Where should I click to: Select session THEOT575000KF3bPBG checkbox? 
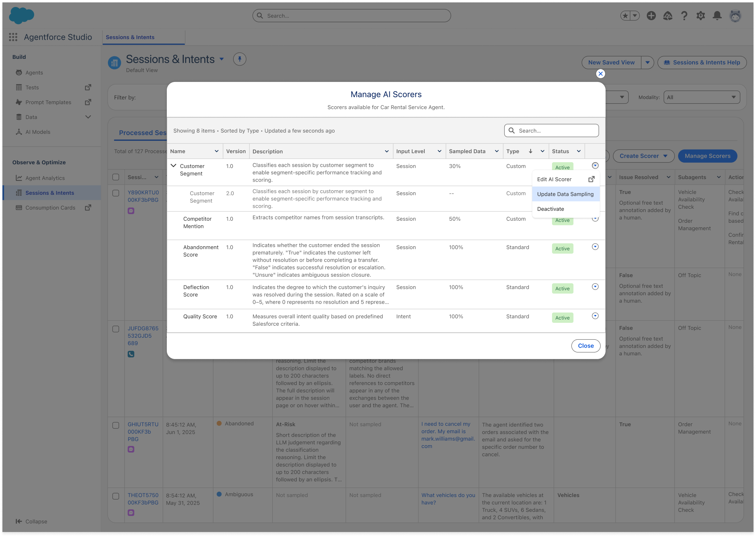click(116, 496)
